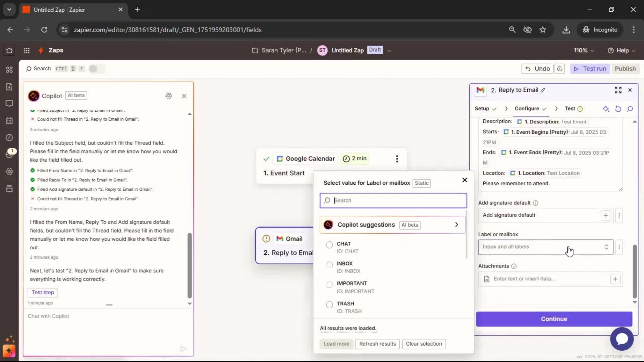Switch to Setup tab
The height and width of the screenshot is (362, 644).
(x=485, y=109)
